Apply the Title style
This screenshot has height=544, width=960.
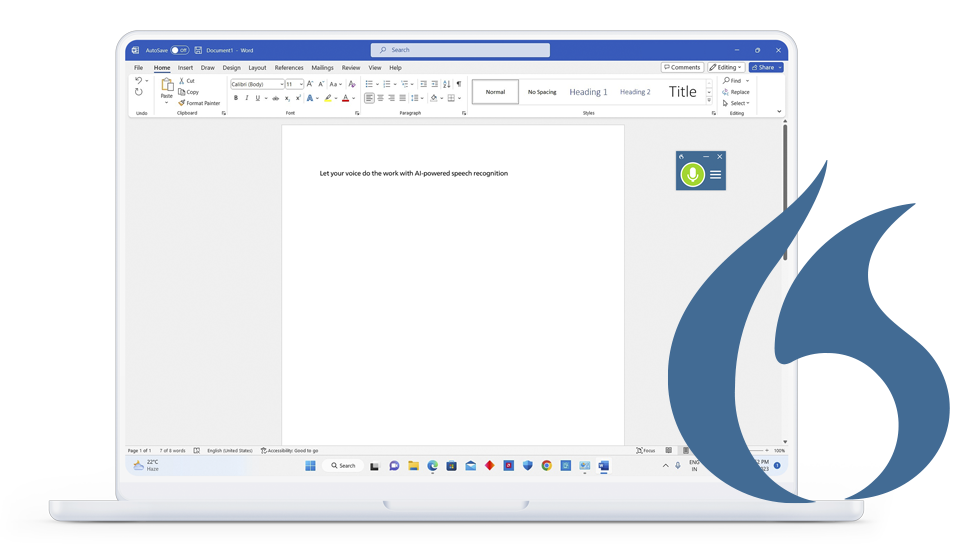click(x=683, y=92)
